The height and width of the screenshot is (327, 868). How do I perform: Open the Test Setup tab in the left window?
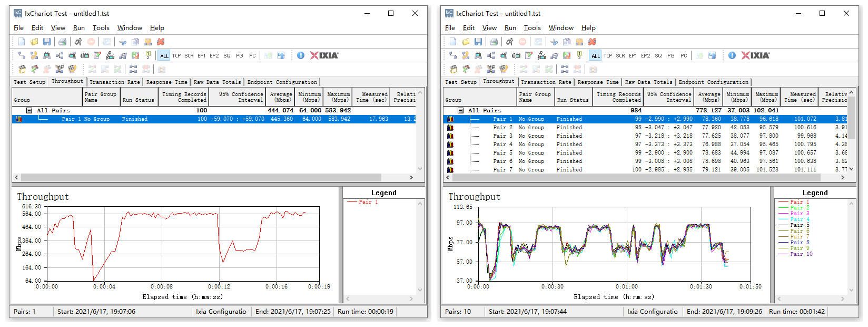click(29, 82)
